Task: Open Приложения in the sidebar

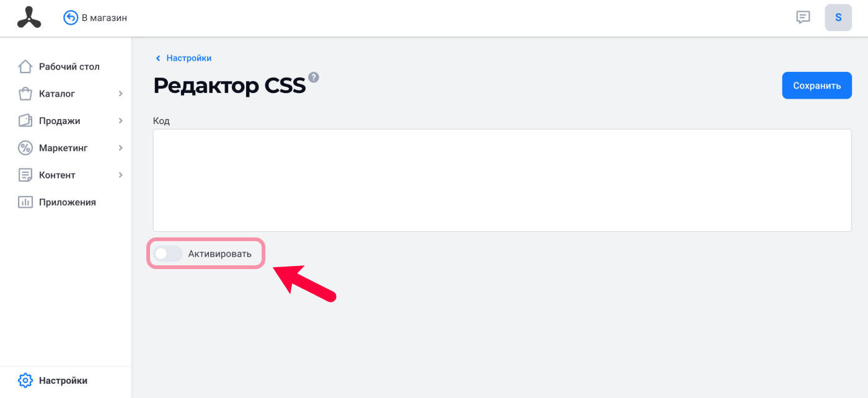Action: [x=66, y=202]
